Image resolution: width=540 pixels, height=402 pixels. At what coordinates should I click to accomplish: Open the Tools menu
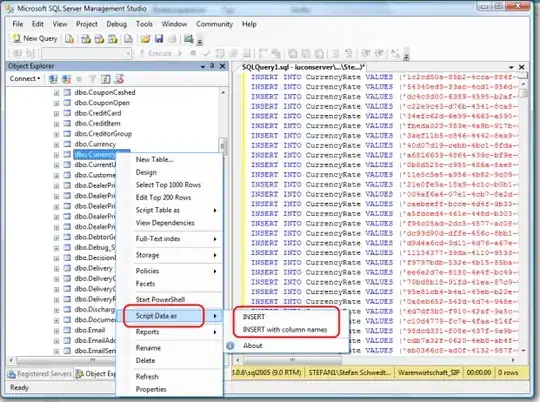pyautogui.click(x=144, y=24)
